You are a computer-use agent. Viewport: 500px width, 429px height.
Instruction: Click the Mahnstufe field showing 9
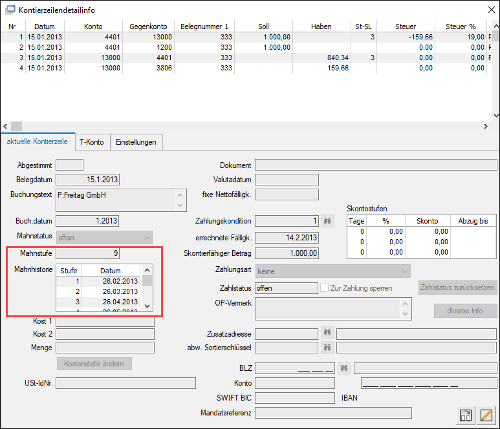[x=87, y=253]
